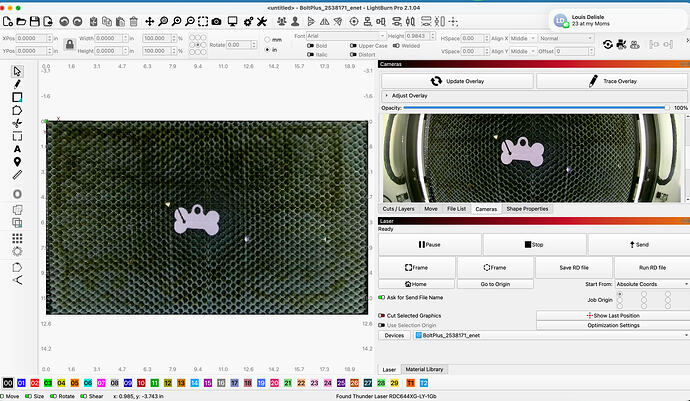Click the New File icon
The image size is (690, 401).
point(7,22)
